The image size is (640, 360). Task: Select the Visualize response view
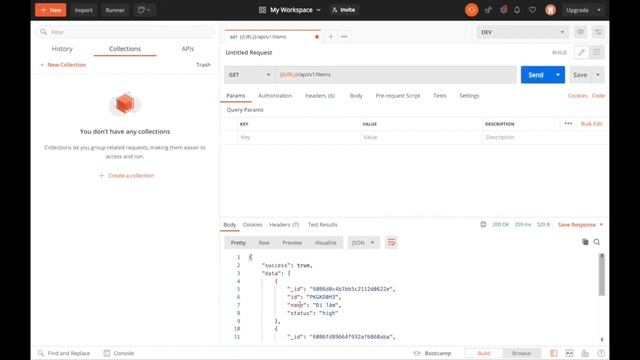[x=326, y=242]
